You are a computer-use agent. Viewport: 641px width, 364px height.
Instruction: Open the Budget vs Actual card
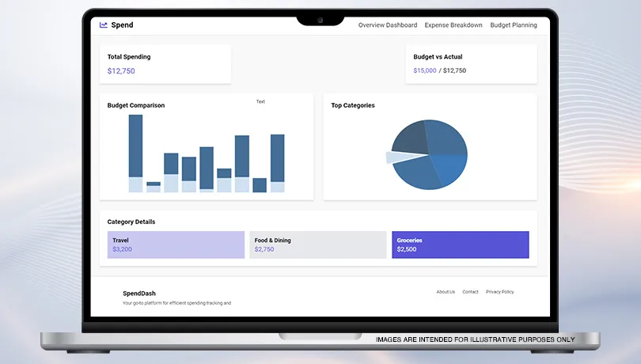coord(470,64)
